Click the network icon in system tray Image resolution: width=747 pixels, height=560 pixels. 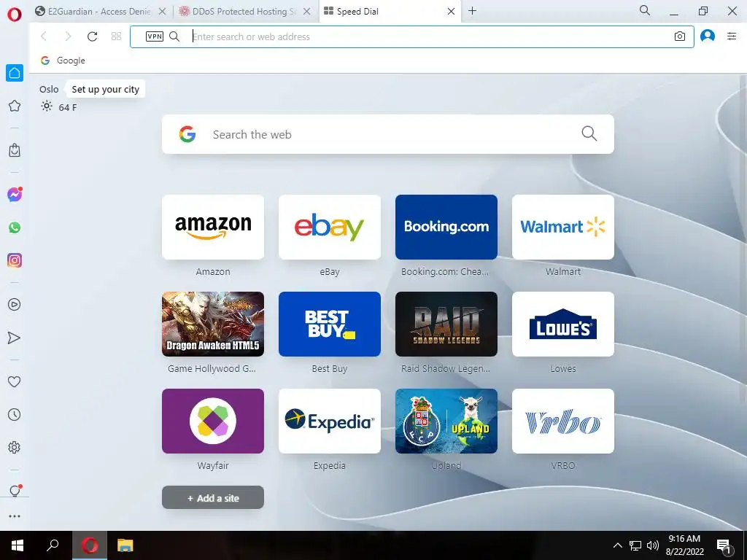tap(635, 545)
